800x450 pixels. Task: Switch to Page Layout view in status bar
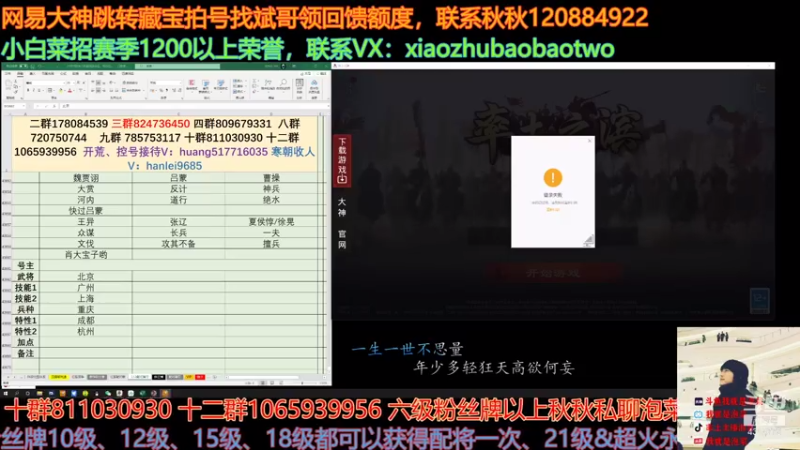(272, 383)
